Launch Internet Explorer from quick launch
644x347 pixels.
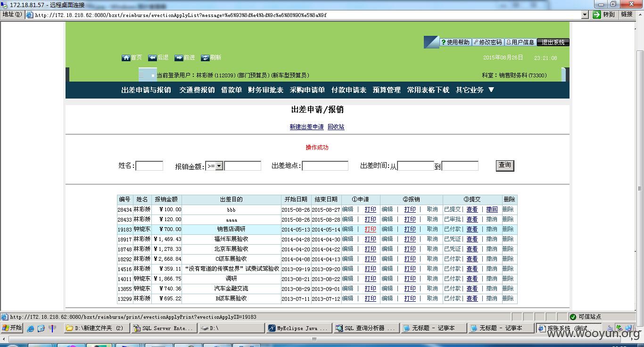click(x=31, y=329)
